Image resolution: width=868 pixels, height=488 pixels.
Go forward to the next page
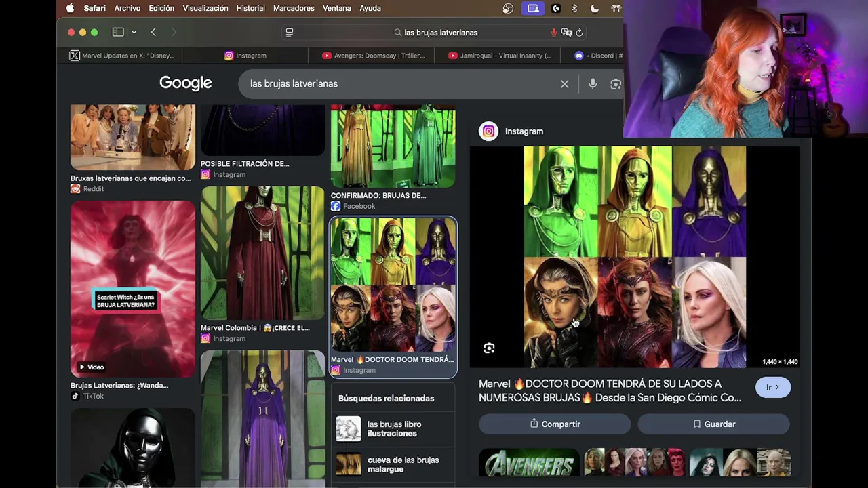click(x=174, y=32)
